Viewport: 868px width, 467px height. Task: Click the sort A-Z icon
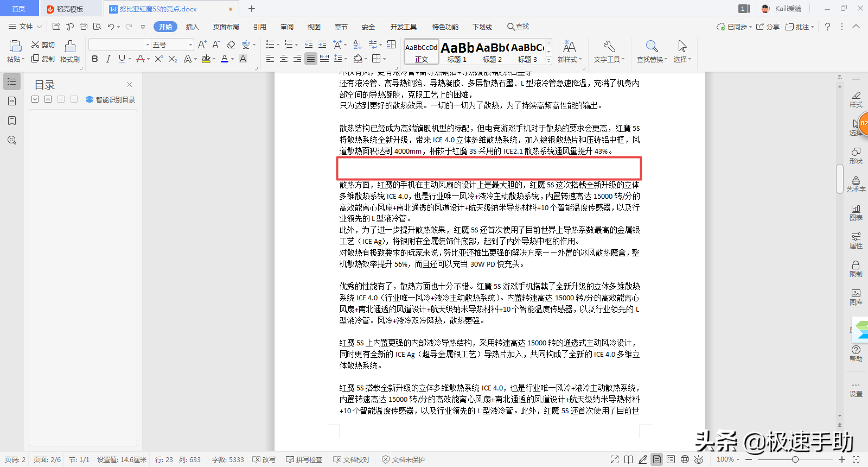coord(357,45)
